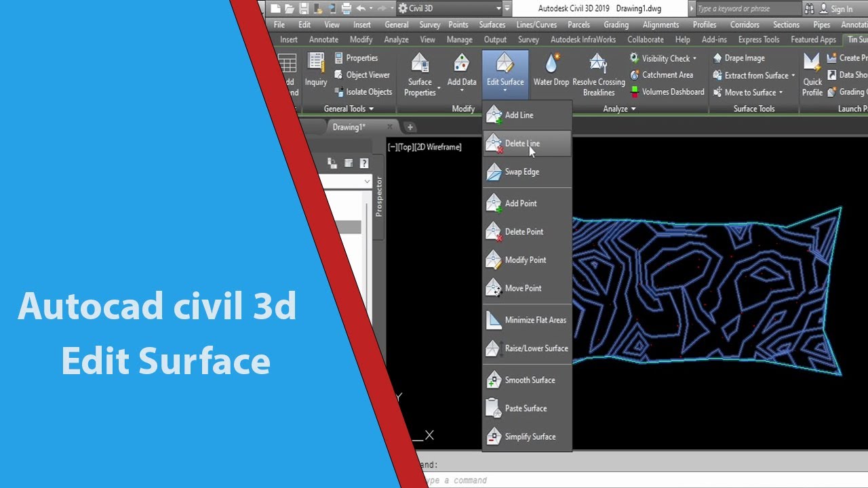Click the Delete Point icon
The height and width of the screenshot is (488, 868).
[x=494, y=232]
